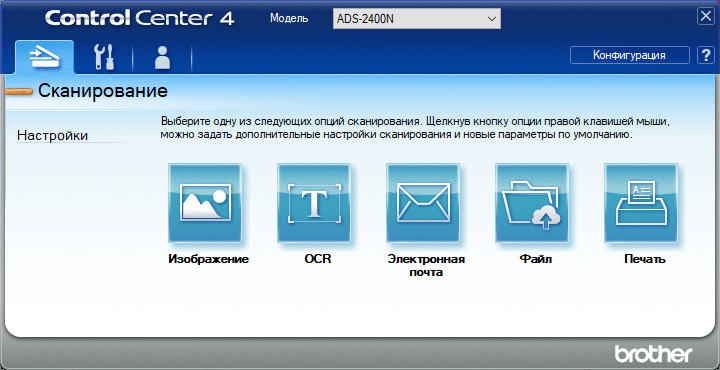Select the OCR text label

coord(318,259)
